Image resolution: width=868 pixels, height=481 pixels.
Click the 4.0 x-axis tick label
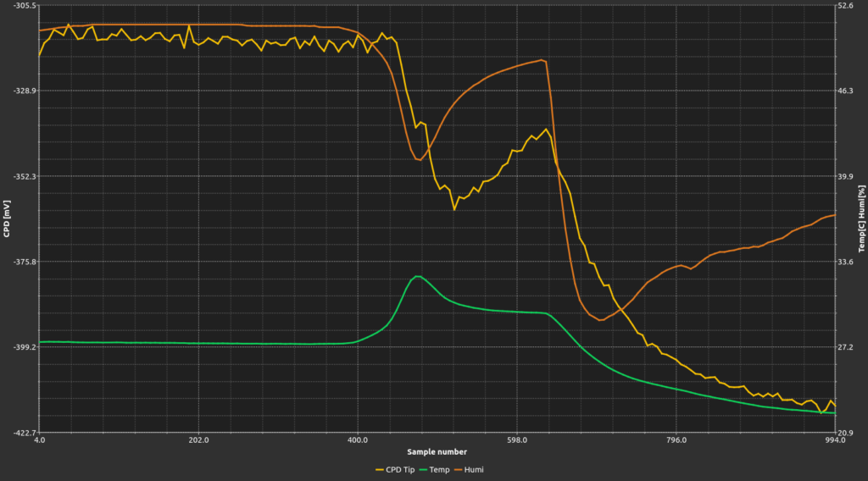[x=39, y=440]
